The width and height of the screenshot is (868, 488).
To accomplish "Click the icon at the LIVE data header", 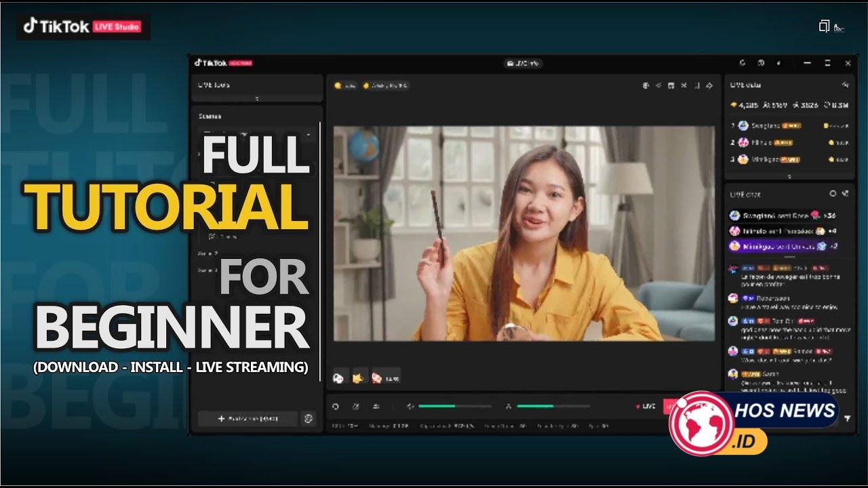I will (x=845, y=85).
